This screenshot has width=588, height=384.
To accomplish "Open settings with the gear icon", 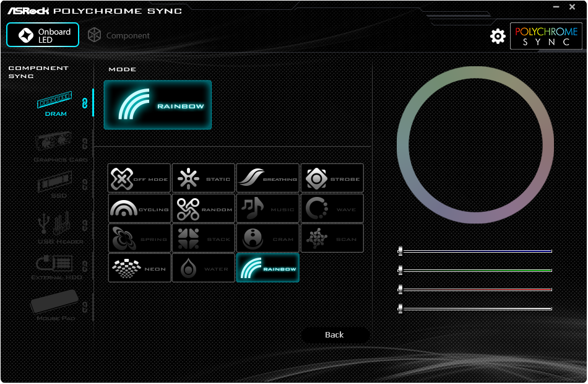I will coord(498,36).
